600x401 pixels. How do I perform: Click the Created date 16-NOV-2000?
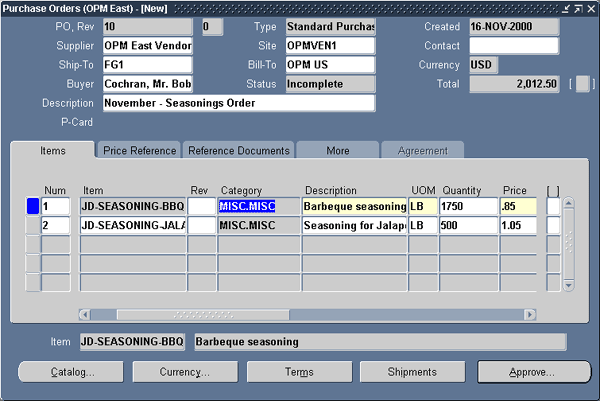coord(514,26)
